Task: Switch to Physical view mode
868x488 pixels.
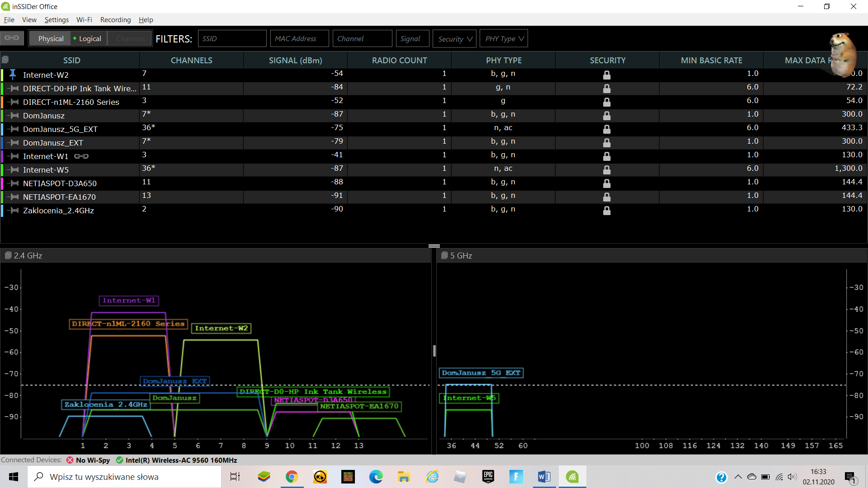Action: pos(51,39)
